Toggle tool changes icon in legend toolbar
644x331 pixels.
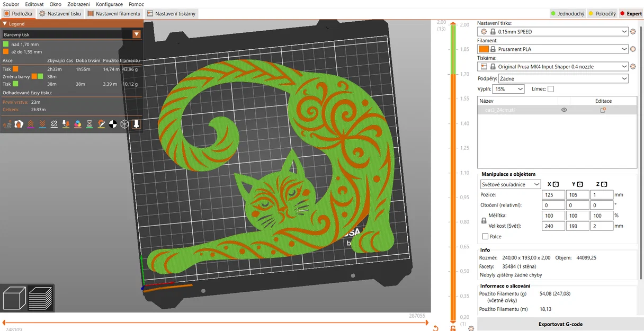(66, 124)
